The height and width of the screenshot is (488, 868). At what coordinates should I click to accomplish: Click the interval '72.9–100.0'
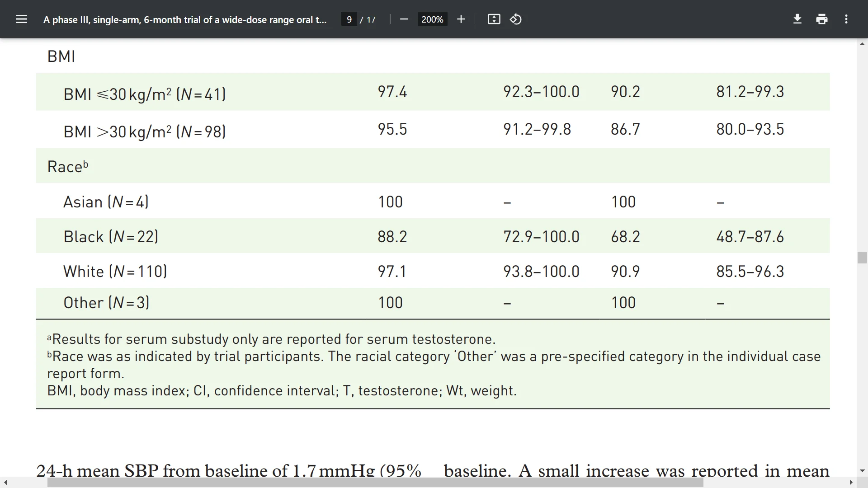[x=541, y=237]
